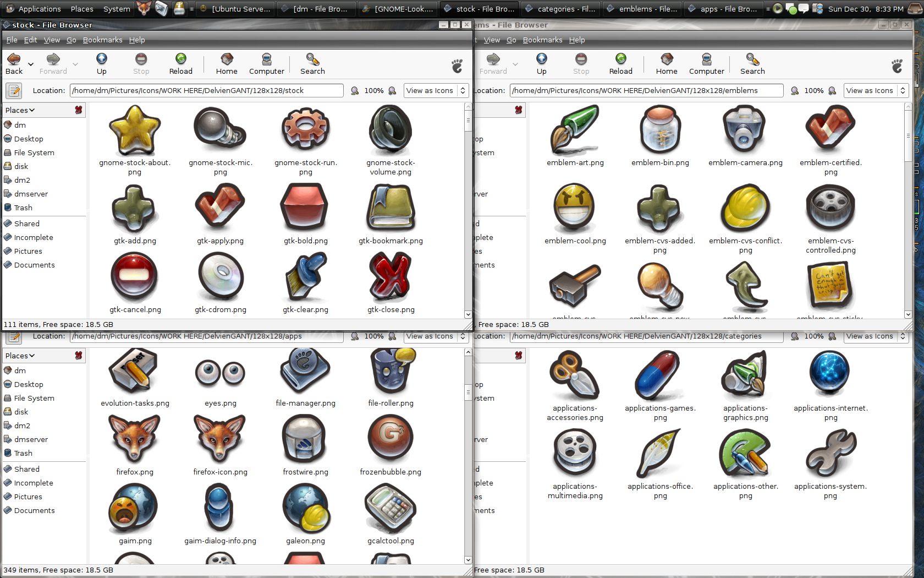Select emblem-cool.png smiley icon
Image resolution: width=924 pixels, height=578 pixels.
point(575,208)
